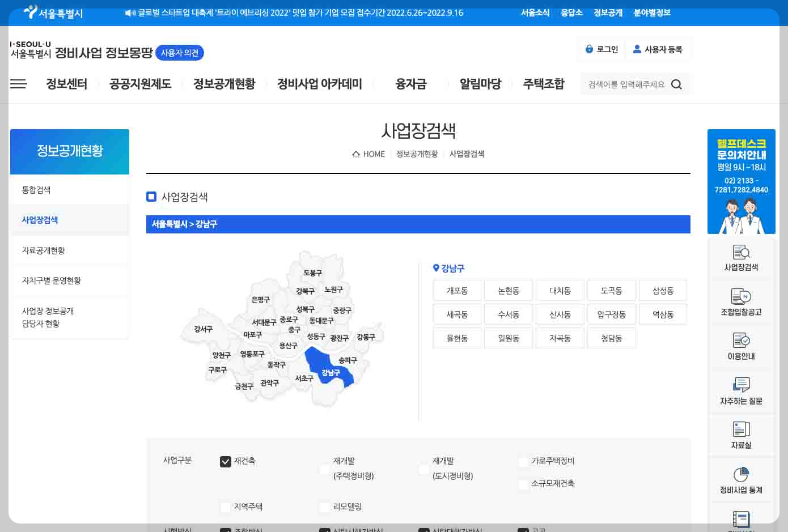Click the speaker announcement icon

pos(130,12)
